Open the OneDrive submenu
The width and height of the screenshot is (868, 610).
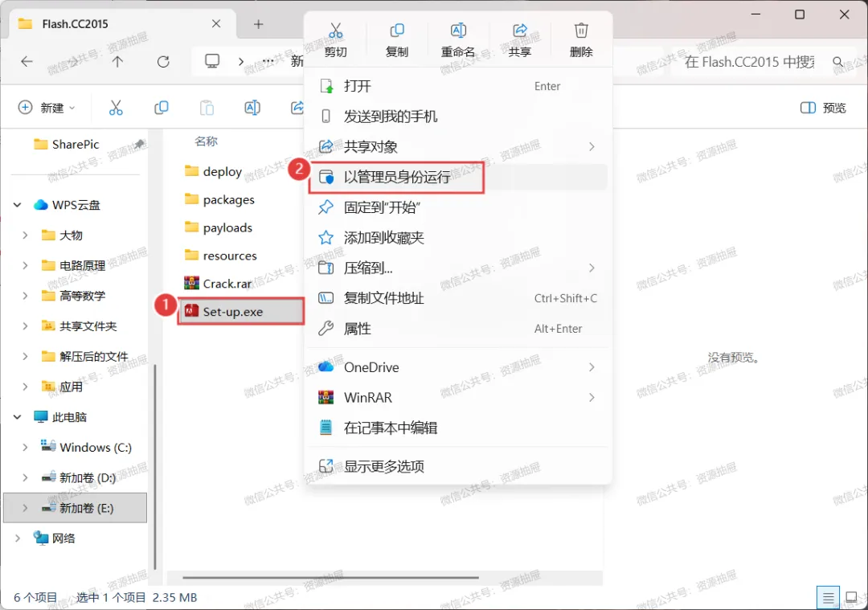point(458,367)
